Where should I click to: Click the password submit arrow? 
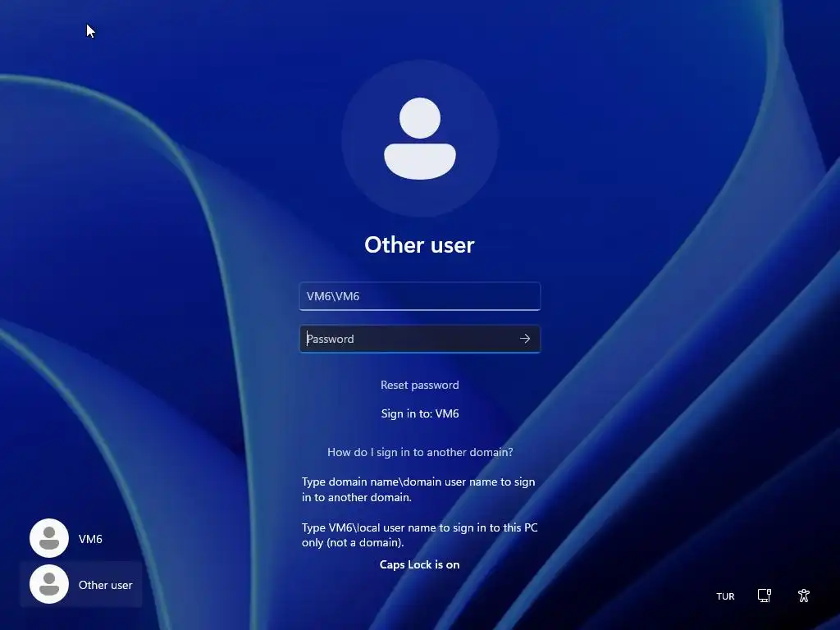pyautogui.click(x=525, y=339)
